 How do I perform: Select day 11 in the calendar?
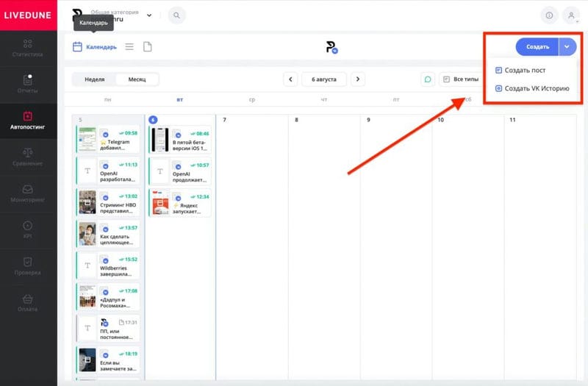point(512,120)
